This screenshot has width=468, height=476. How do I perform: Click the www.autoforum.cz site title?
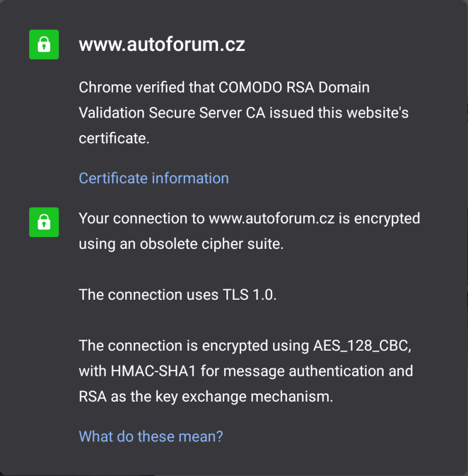coord(162,44)
